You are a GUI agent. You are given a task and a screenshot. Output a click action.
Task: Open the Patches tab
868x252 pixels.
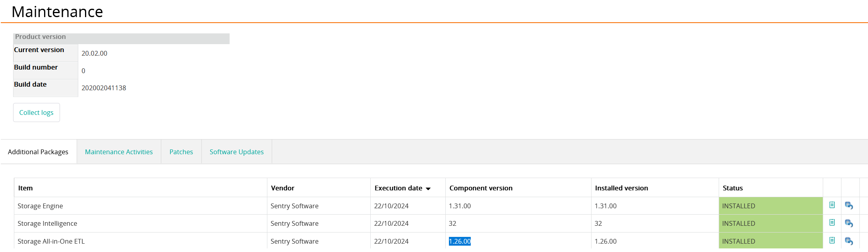click(181, 152)
